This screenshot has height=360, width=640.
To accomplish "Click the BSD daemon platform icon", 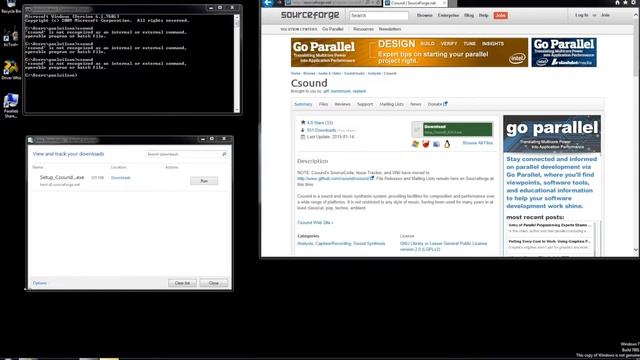I will 426,144.
